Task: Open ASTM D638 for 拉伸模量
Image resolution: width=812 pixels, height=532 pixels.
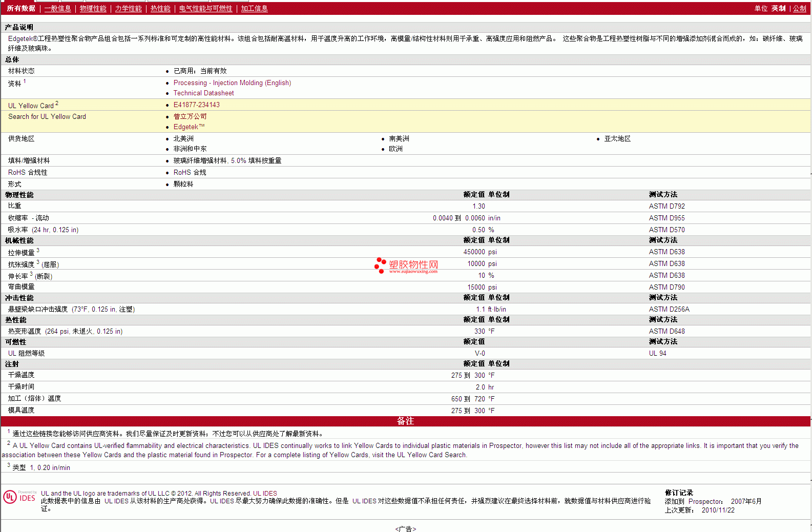Action: (x=667, y=252)
